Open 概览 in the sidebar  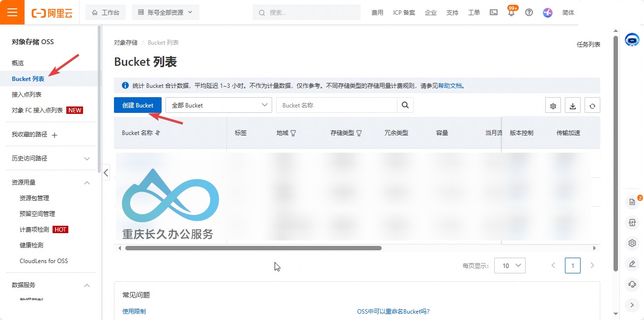tap(18, 63)
